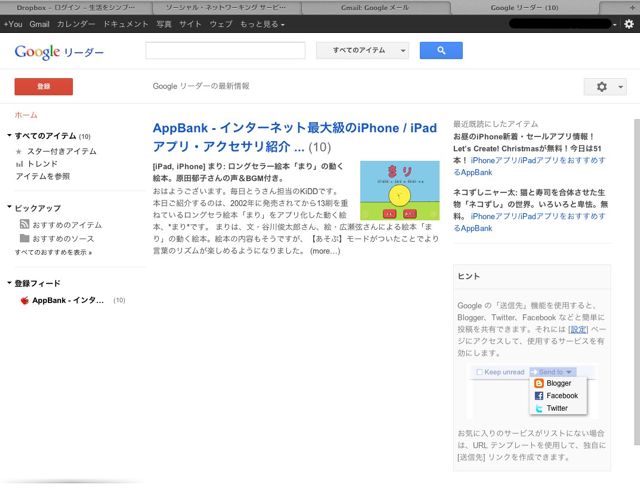Click the red 登録 subscribe button

coord(44,87)
